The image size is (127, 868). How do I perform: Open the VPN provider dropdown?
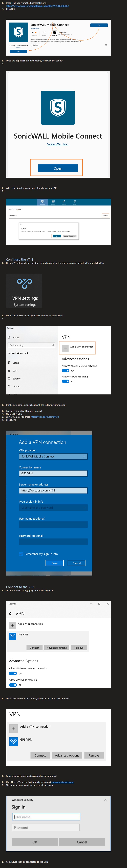coord(53,457)
